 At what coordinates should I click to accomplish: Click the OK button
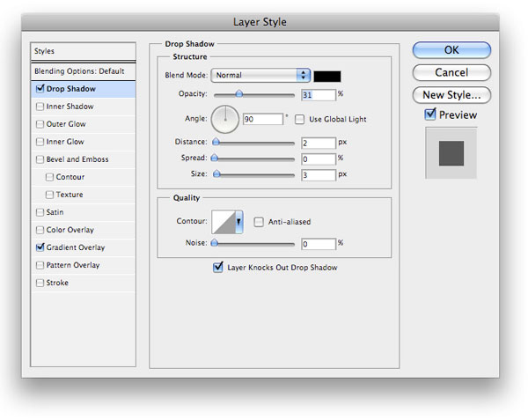(x=451, y=50)
